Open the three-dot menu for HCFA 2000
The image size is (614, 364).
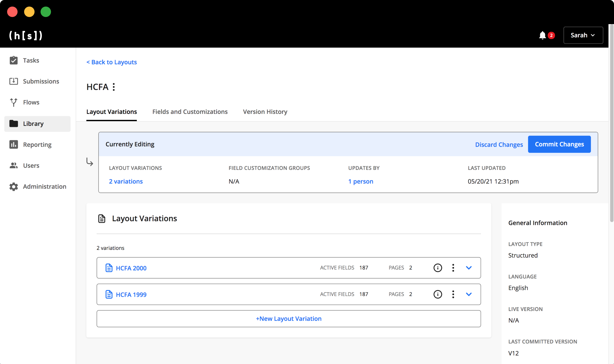[453, 268]
